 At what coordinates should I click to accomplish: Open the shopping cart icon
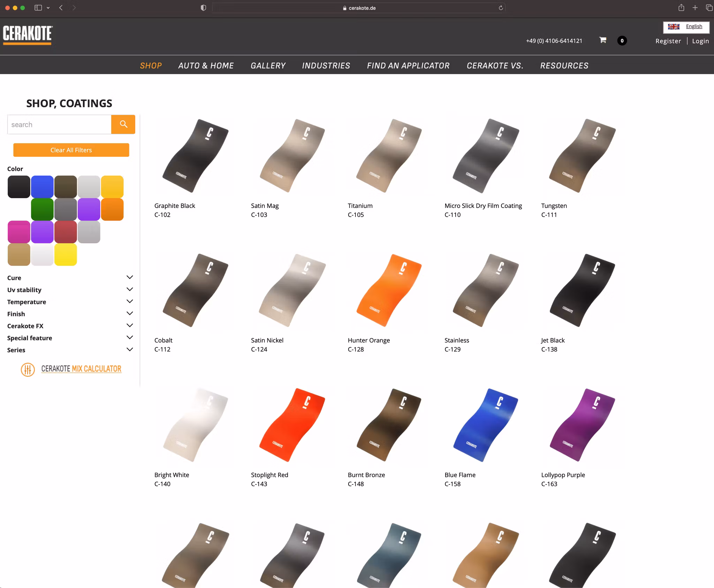pyautogui.click(x=602, y=40)
